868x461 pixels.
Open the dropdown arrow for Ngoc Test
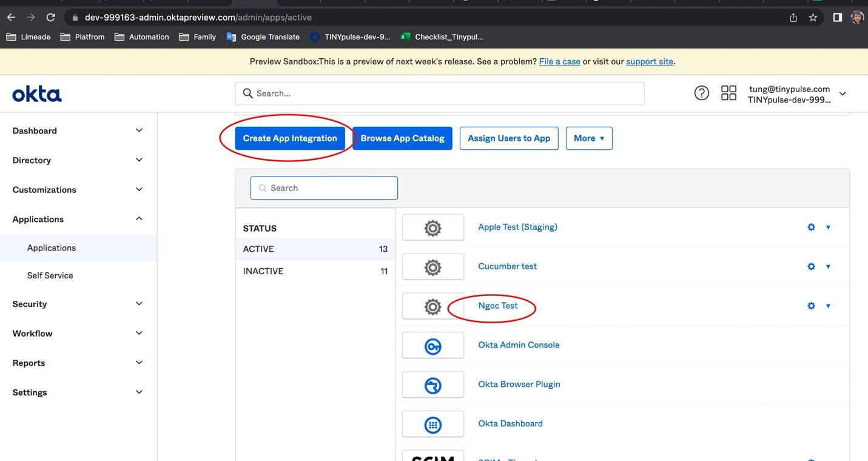click(x=828, y=306)
